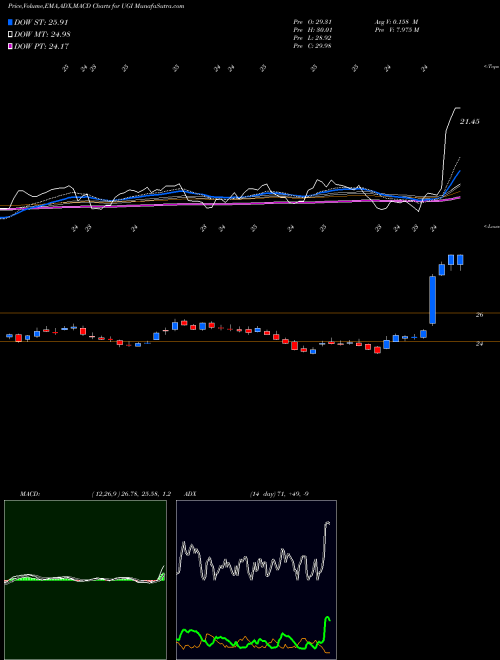This screenshot has height=660, width=500.
Task: Select the 'DOW ST: 25.91' label
Action: pos(41,22)
